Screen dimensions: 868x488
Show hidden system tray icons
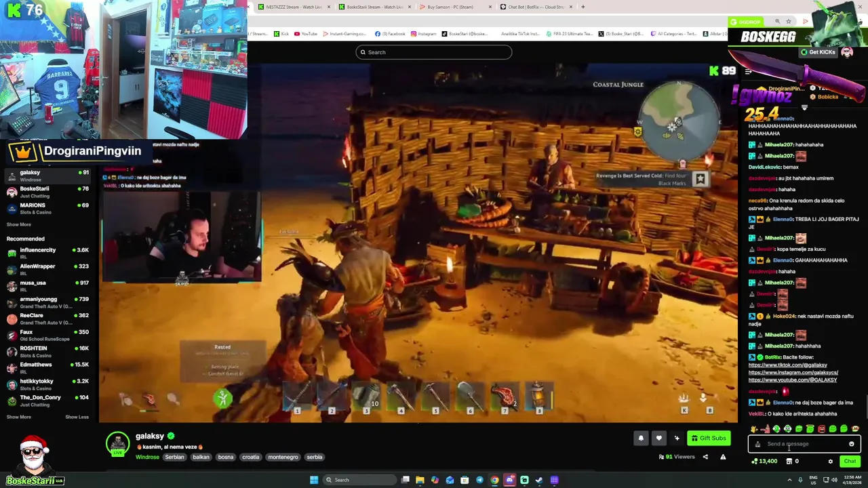pos(789,480)
